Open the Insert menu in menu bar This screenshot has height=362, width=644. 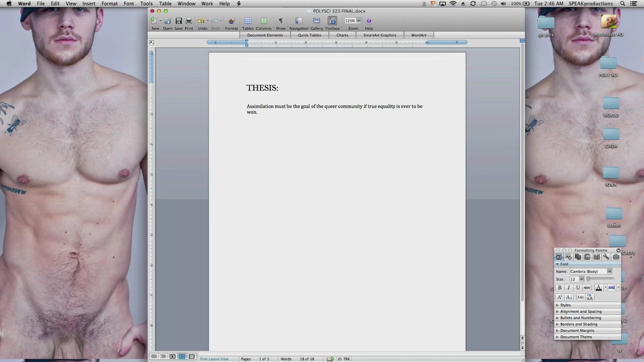pyautogui.click(x=89, y=4)
